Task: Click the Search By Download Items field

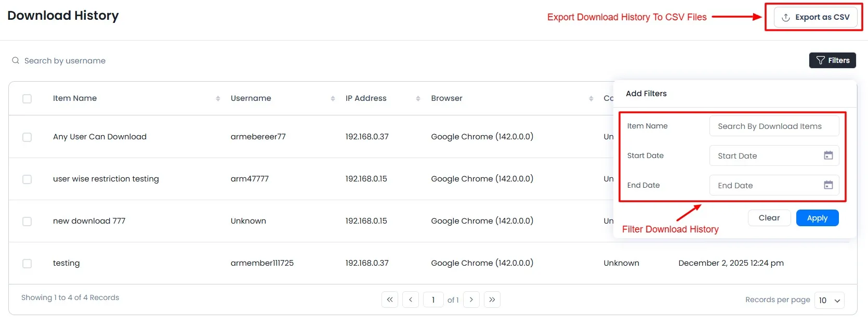Action: 773,126
